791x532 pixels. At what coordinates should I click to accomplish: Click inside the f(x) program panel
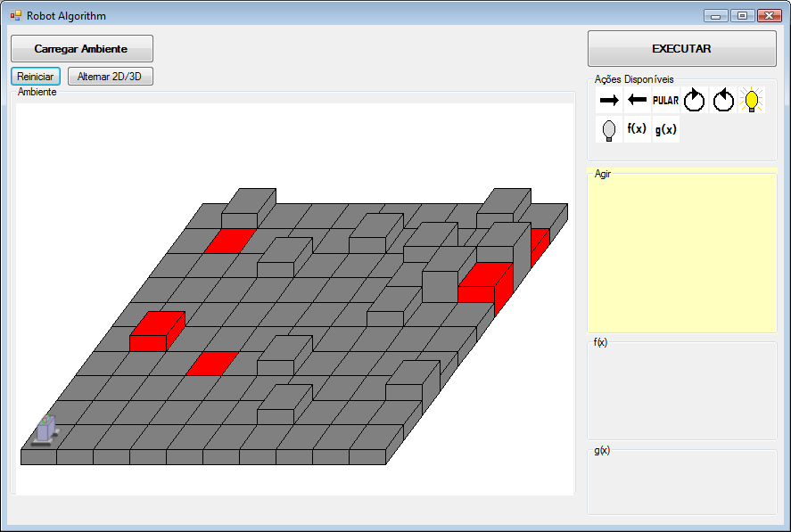681,391
